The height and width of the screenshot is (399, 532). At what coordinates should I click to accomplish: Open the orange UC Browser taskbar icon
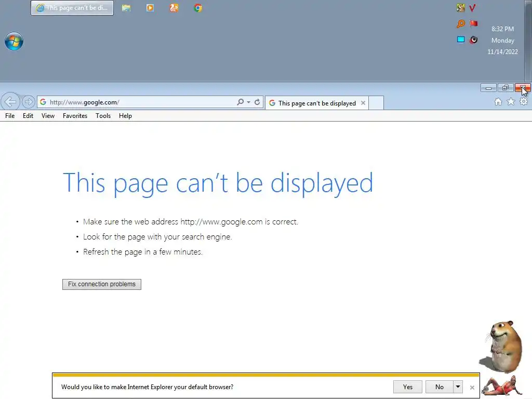[x=174, y=8]
